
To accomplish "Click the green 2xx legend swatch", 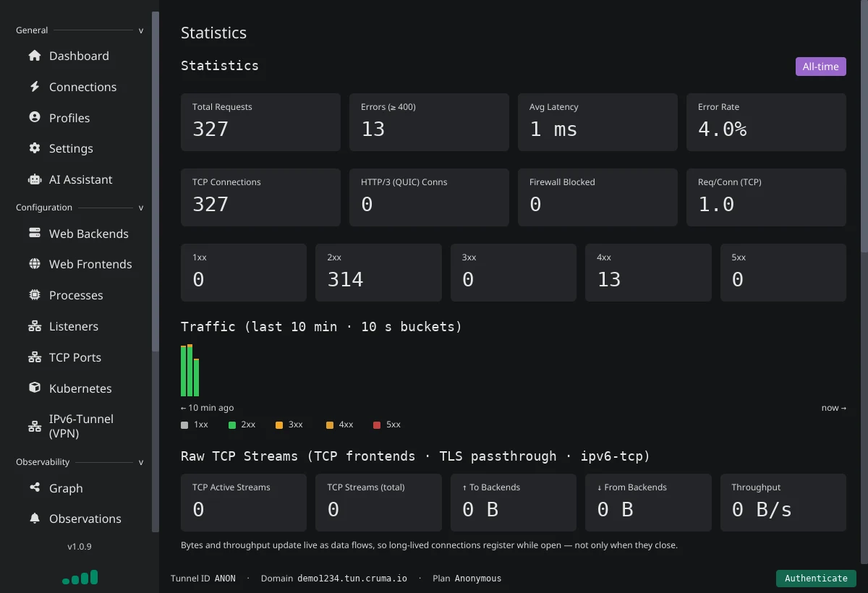I will (232, 425).
